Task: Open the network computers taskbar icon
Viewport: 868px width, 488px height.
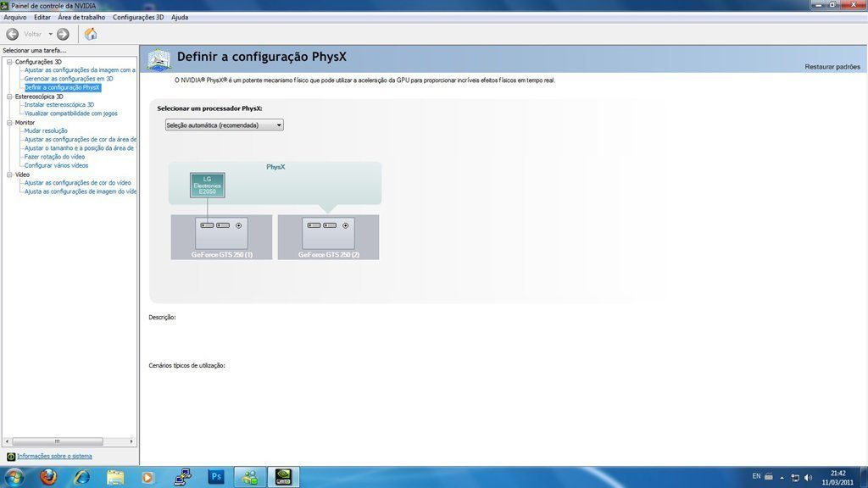Action: point(183,477)
